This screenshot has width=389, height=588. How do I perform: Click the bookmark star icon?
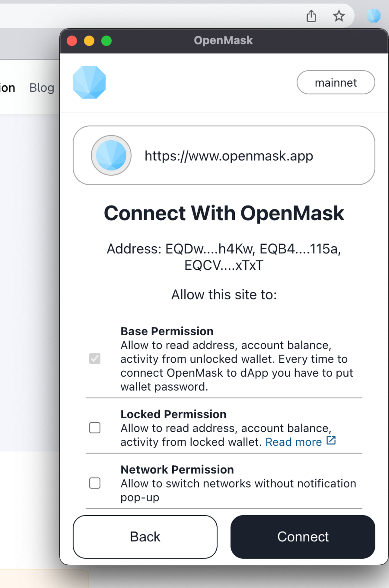coord(338,16)
